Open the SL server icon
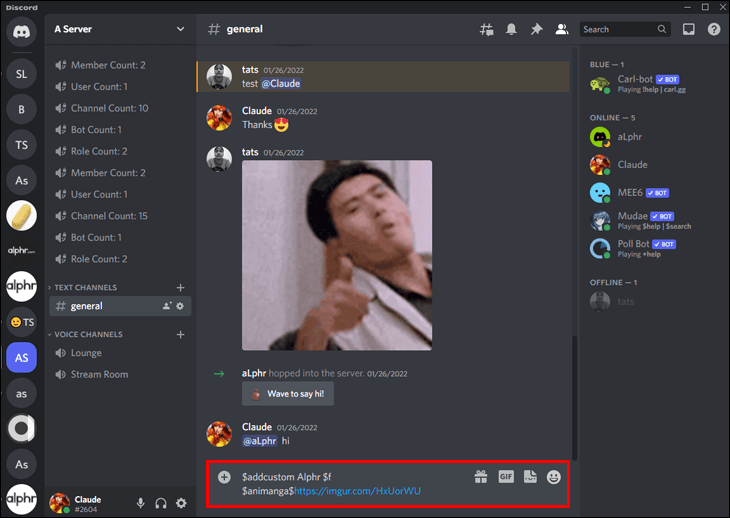Image resolution: width=730 pixels, height=518 pixels. click(21, 74)
